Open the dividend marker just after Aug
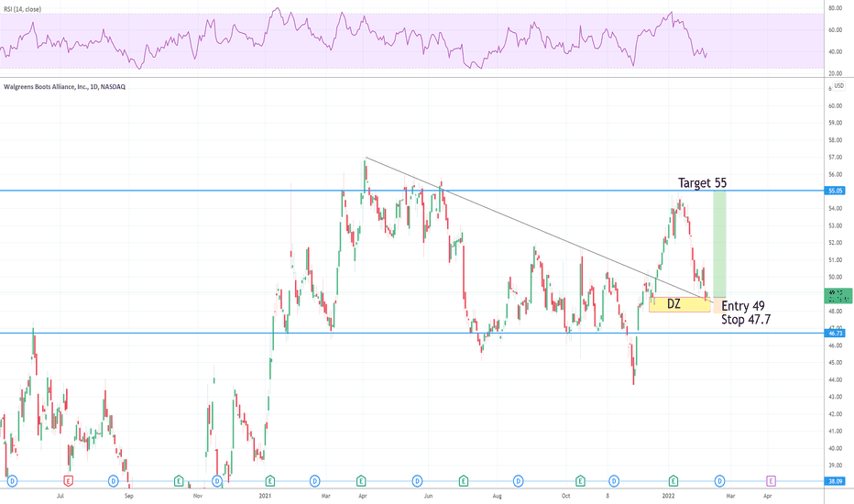The width and height of the screenshot is (854, 504). 518,481
